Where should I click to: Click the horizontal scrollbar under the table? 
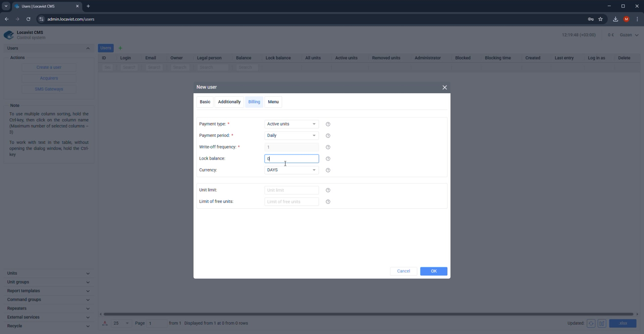[x=368, y=314]
